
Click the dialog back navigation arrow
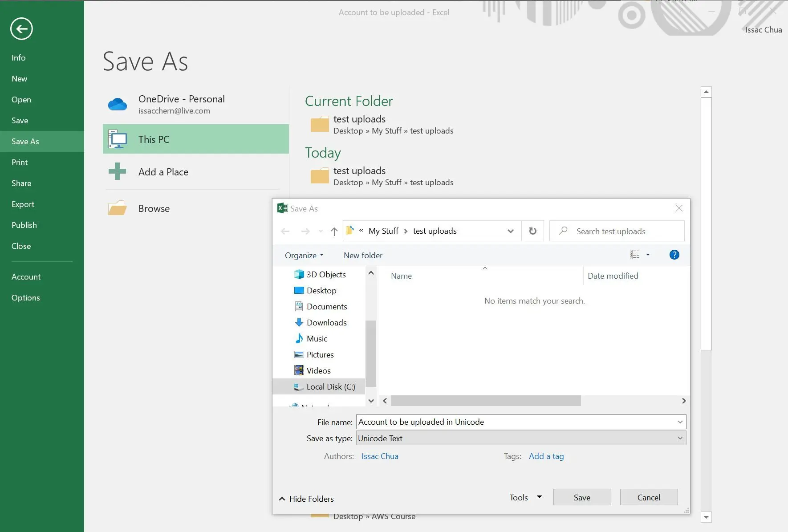(285, 231)
